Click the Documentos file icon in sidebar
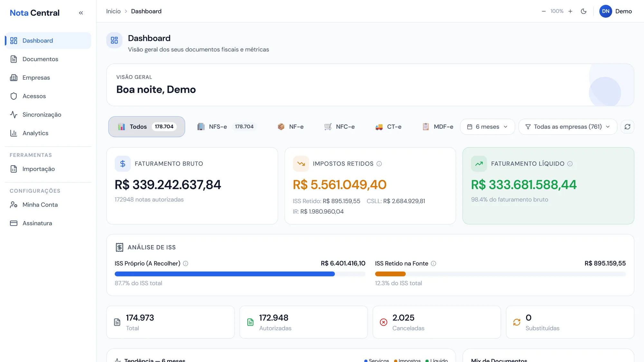The width and height of the screenshot is (644, 362). 14,59
